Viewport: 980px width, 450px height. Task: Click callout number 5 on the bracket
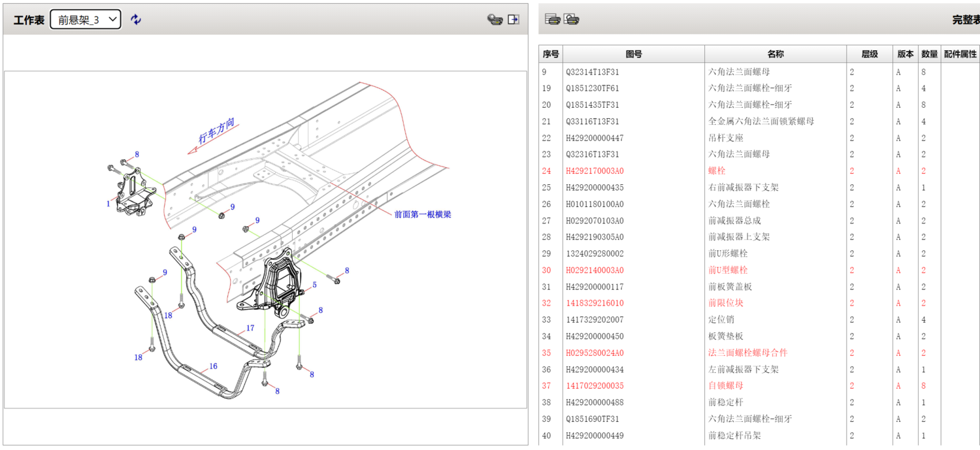[314, 285]
